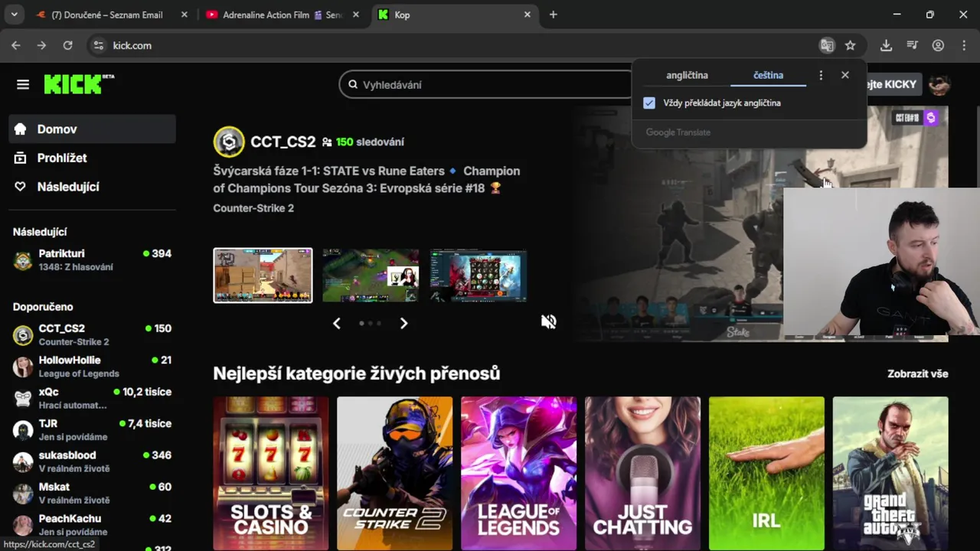Open the Slots & Casino category
980x551 pixels.
(x=271, y=473)
